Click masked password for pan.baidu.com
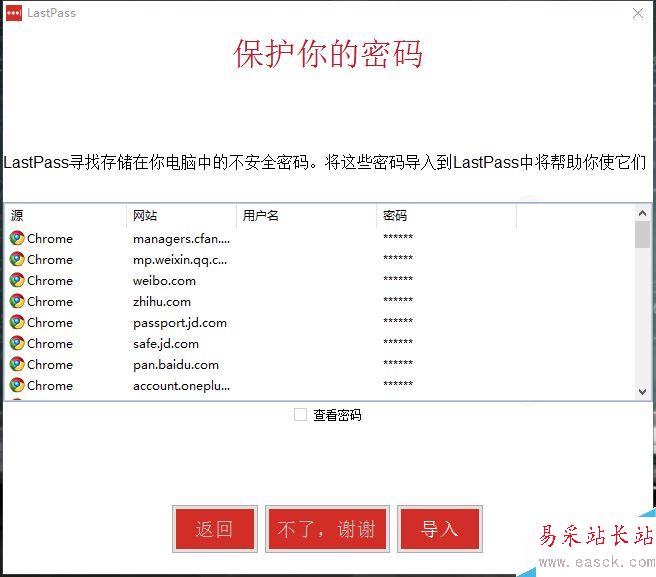 click(x=398, y=363)
